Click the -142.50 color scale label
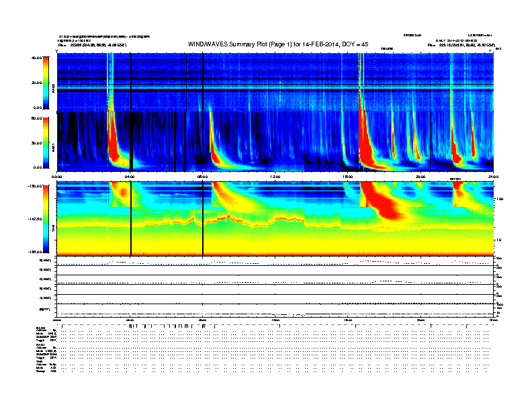 [36, 219]
